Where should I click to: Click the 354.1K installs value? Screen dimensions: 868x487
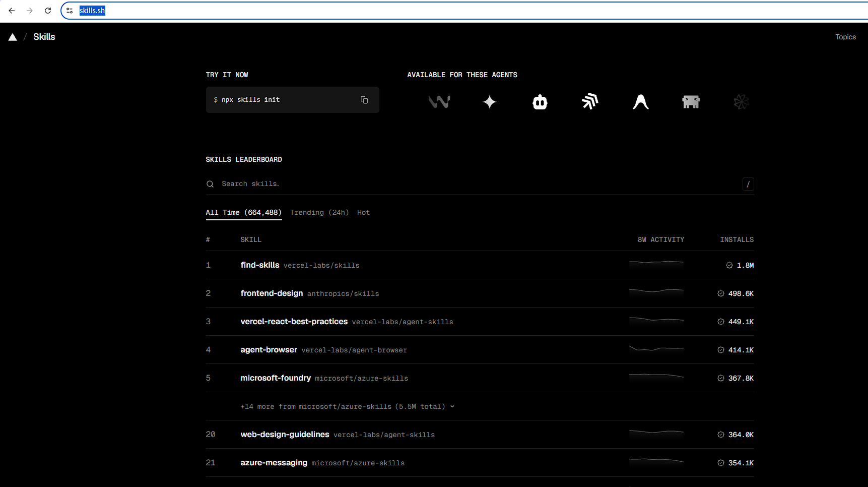741,463
